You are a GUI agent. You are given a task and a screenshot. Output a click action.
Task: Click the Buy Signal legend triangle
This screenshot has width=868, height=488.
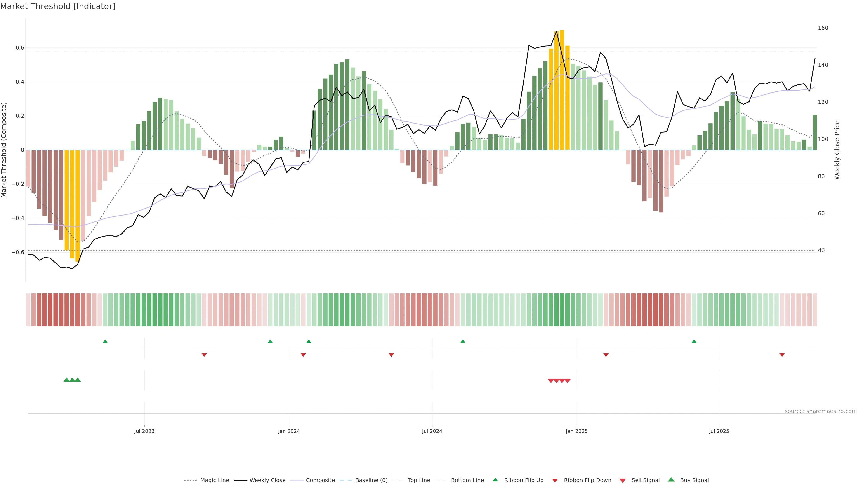pos(671,480)
